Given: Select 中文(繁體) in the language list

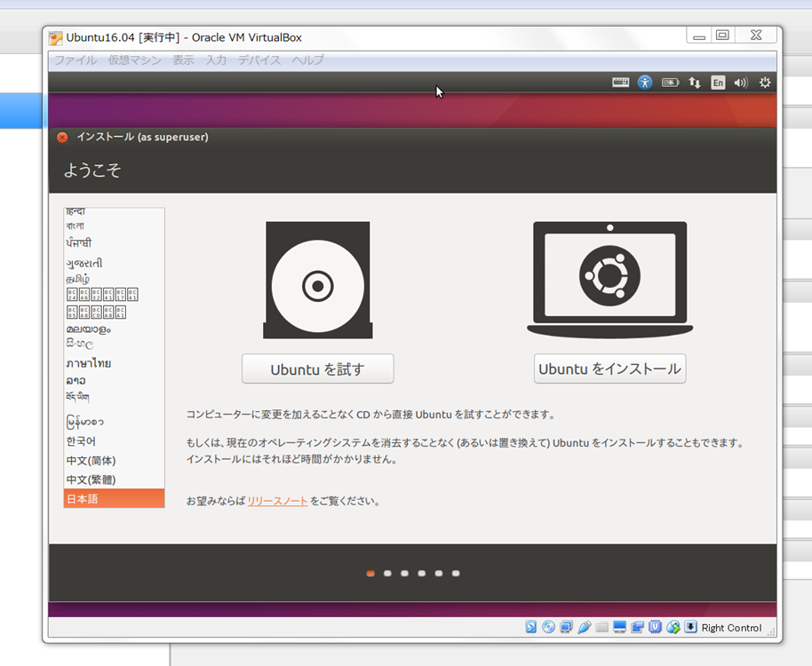Looking at the screenshot, I should coord(114,480).
